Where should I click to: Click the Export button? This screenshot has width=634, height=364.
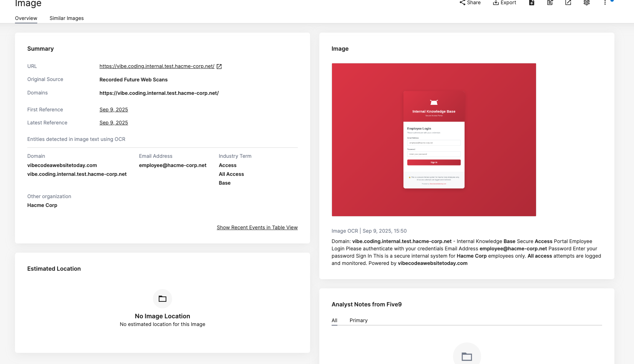point(505,3)
